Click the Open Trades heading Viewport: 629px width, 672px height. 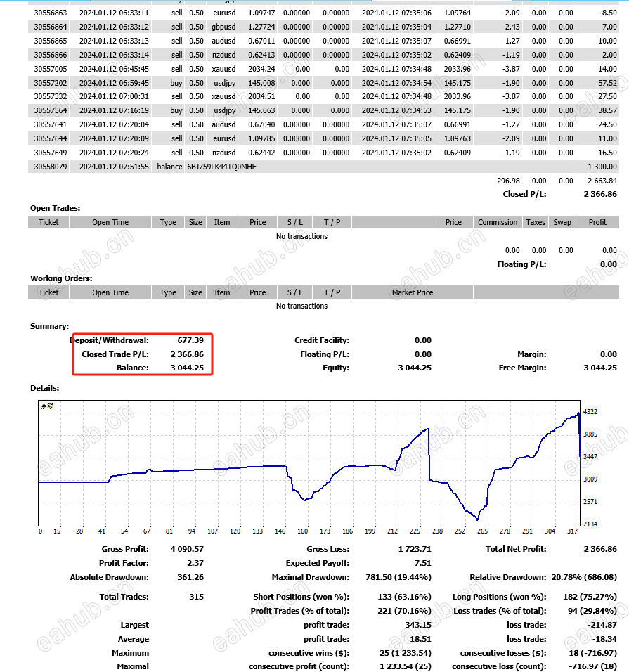tap(56, 208)
